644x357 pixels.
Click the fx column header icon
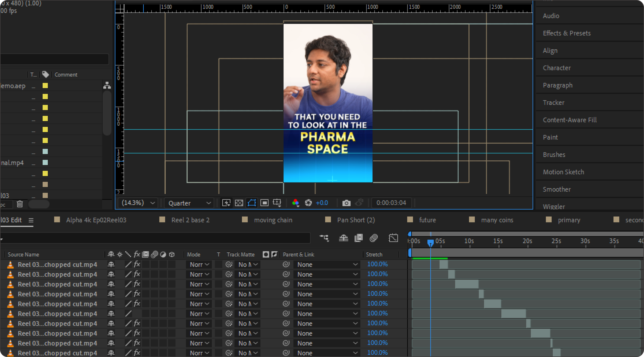137,254
